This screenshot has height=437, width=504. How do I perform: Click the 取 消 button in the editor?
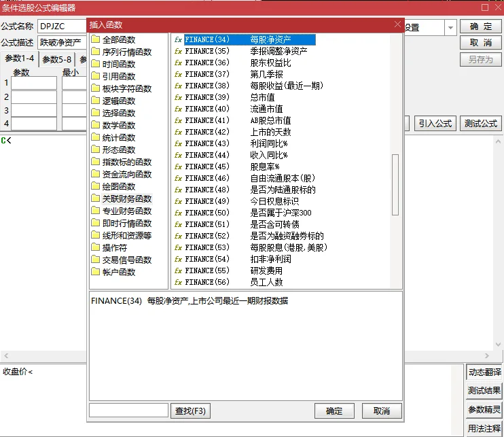(x=481, y=42)
